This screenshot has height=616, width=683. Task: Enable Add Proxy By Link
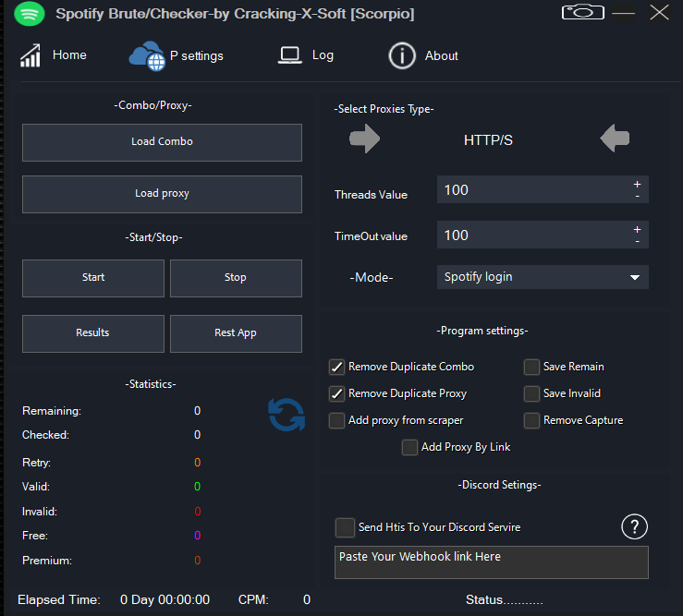tap(409, 447)
